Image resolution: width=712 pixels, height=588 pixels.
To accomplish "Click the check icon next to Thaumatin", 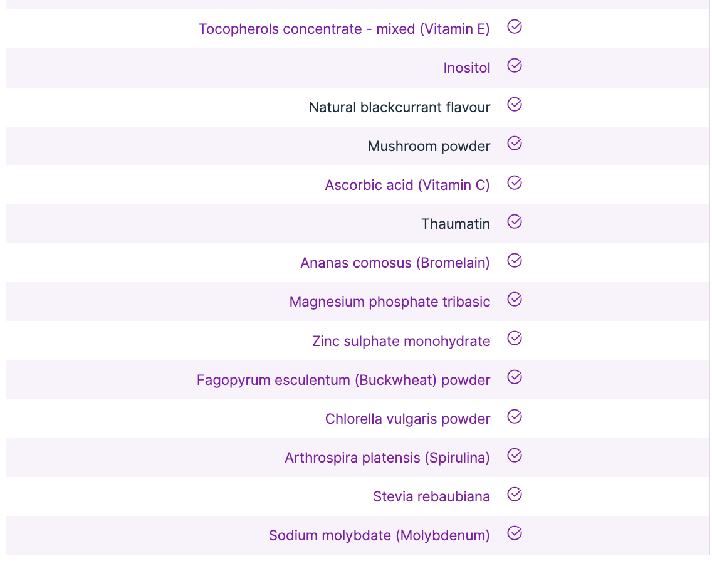I will (515, 222).
